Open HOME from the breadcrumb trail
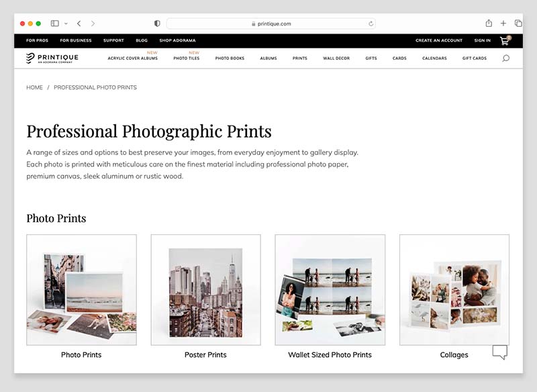537x392 pixels. pyautogui.click(x=34, y=87)
